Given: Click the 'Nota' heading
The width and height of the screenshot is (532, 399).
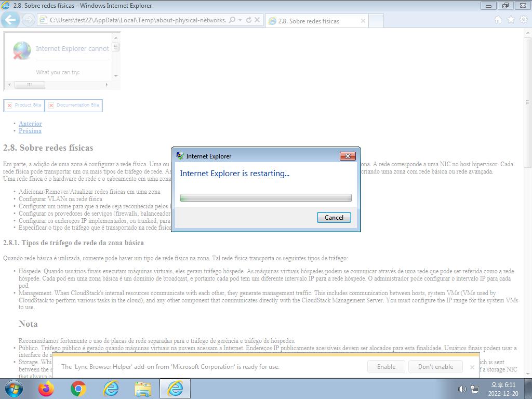Looking at the screenshot, I should [x=28, y=324].
